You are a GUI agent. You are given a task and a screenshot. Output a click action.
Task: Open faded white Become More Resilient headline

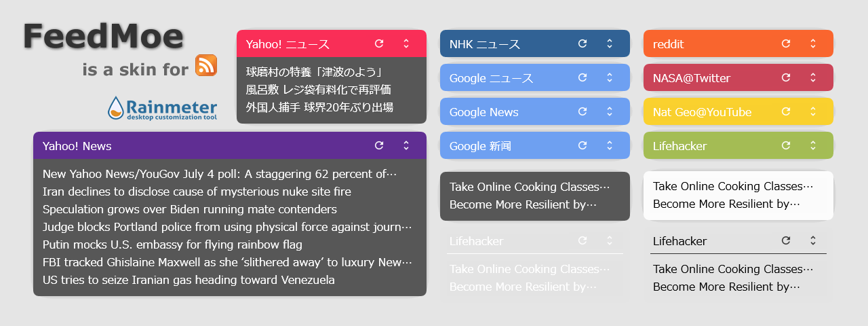pyautogui.click(x=523, y=287)
